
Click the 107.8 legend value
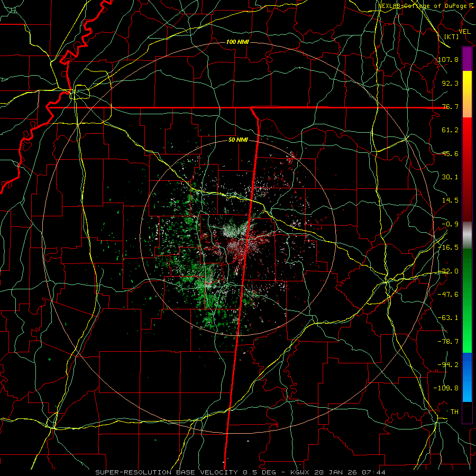[x=448, y=59]
